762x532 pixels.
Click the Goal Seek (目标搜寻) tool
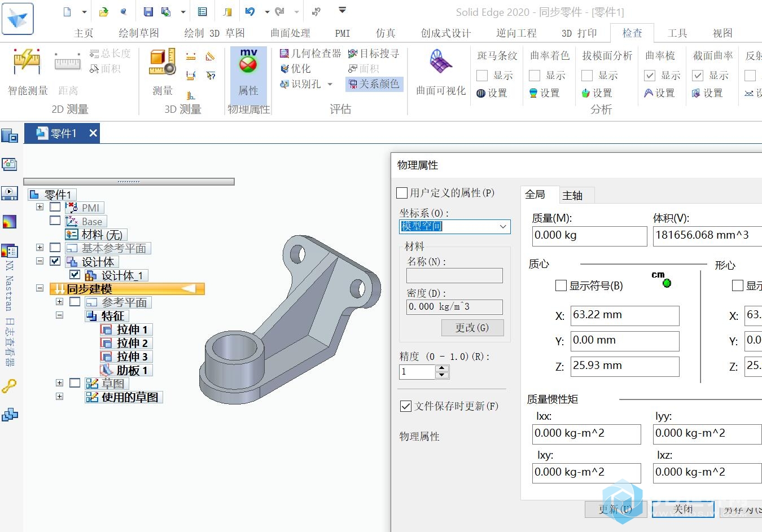point(374,54)
